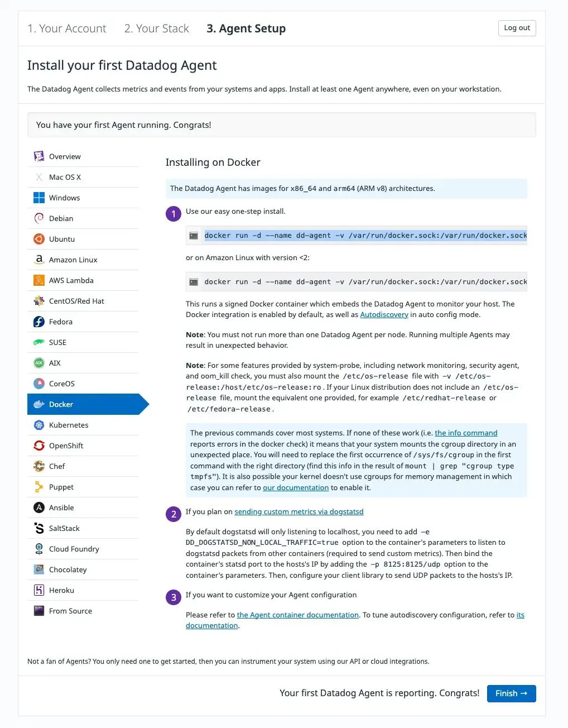Open the Autodiscovery link
Screen dimensions: 568x728
pyautogui.click(x=384, y=315)
